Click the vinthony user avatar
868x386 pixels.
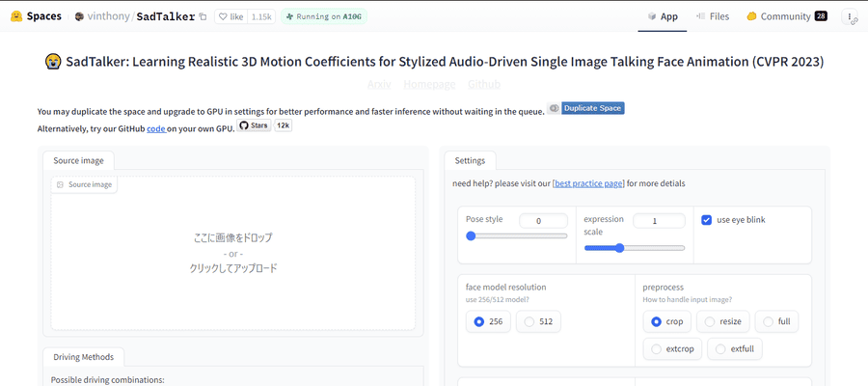click(x=80, y=16)
